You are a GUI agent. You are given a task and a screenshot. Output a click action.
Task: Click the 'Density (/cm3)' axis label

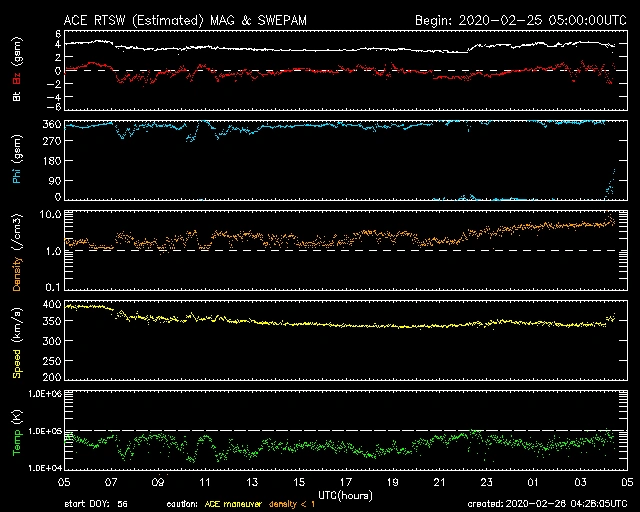(x=17, y=252)
